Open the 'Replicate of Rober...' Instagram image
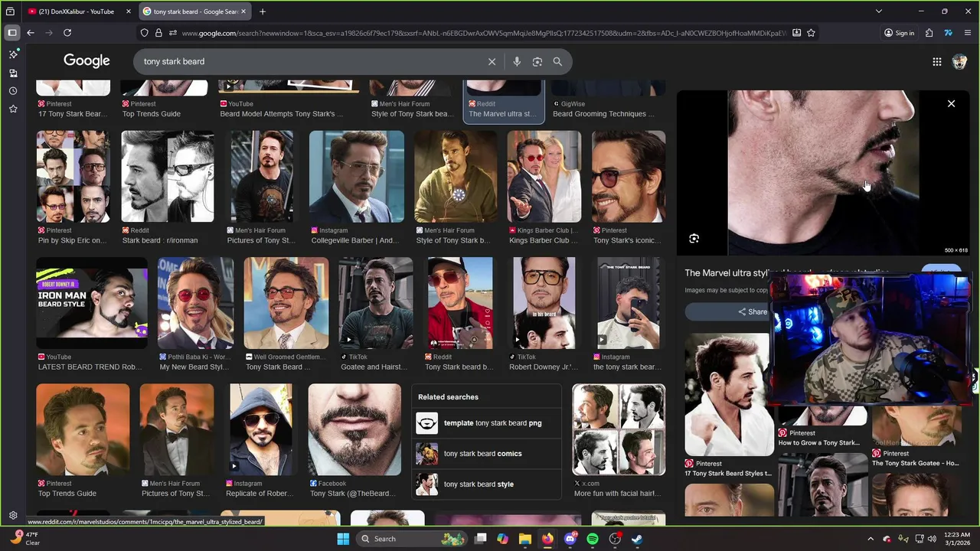 click(x=261, y=429)
